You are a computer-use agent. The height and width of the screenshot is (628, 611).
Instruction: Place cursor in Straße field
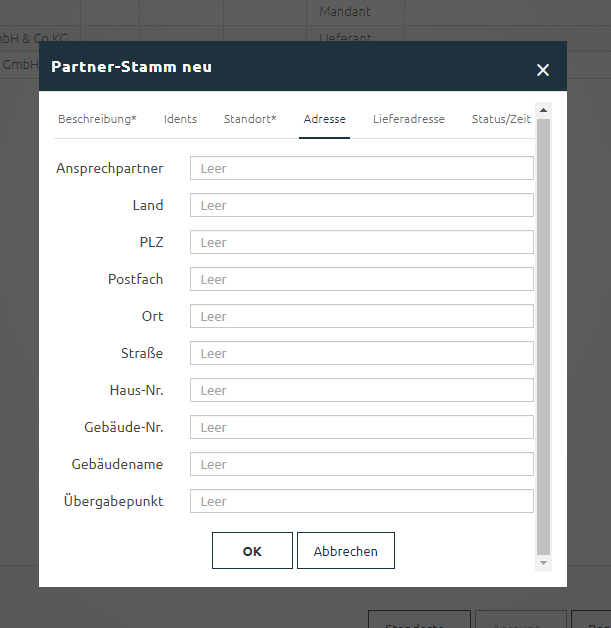[x=362, y=353]
